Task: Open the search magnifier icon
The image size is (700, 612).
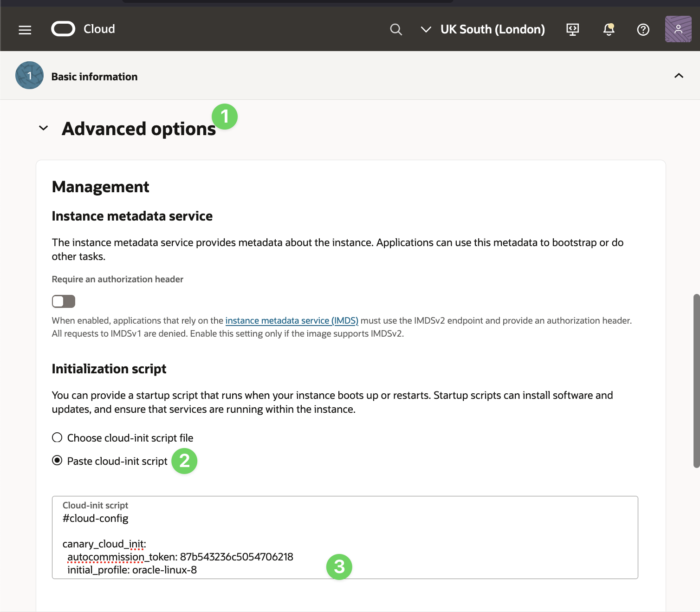Action: coord(395,30)
